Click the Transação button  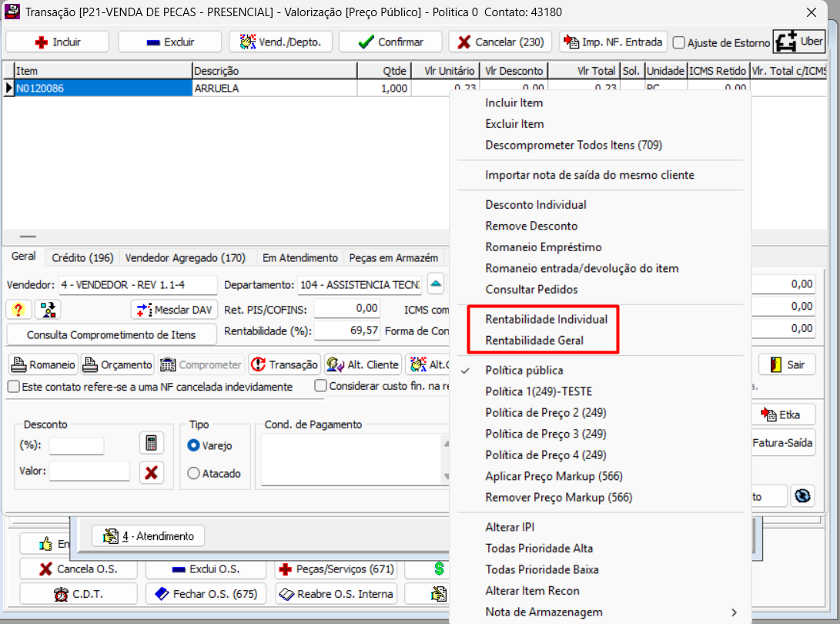285,364
